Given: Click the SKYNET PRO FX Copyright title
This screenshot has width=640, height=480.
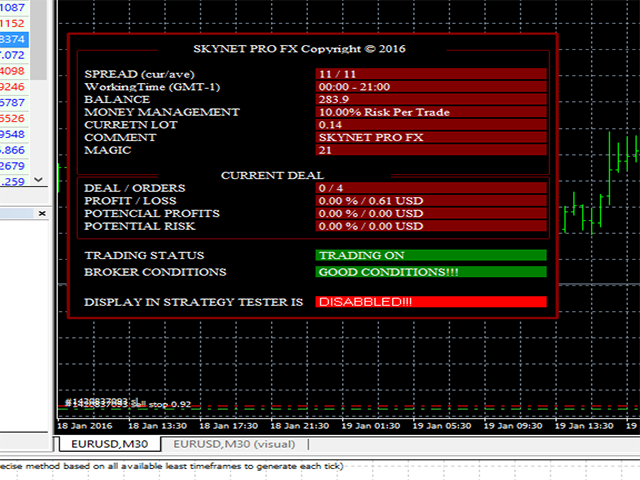Looking at the screenshot, I should (x=299, y=49).
